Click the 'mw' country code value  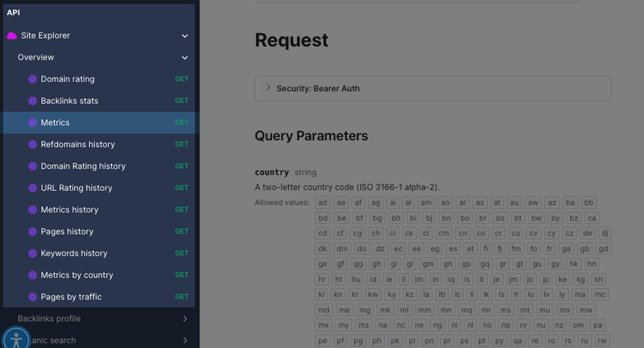586,310
